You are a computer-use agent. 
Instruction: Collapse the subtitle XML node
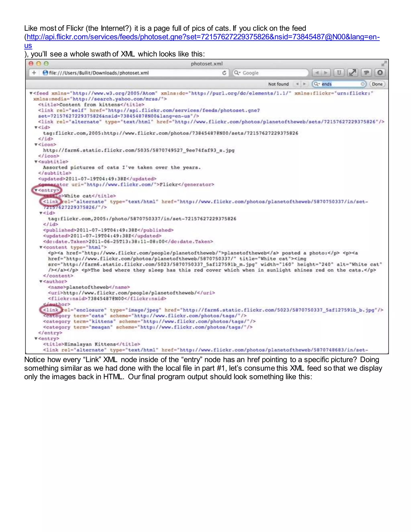coord(36,162)
